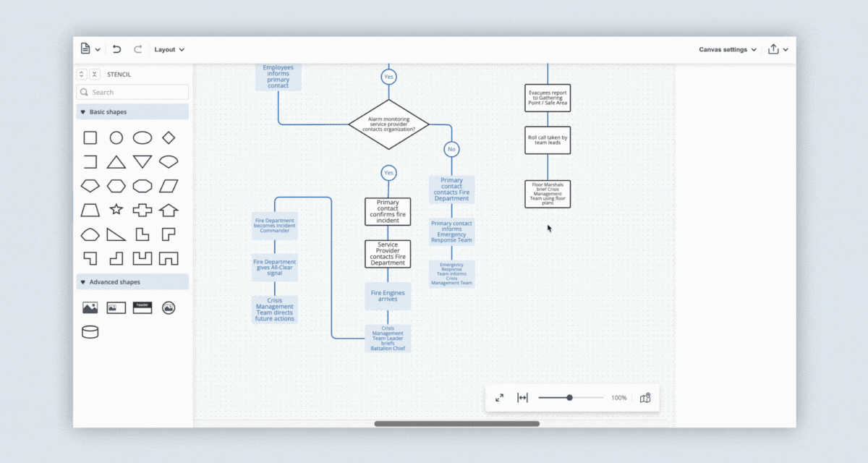This screenshot has width=868, height=463.
Task: Collapse the Basic shapes section
Action: [x=82, y=111]
